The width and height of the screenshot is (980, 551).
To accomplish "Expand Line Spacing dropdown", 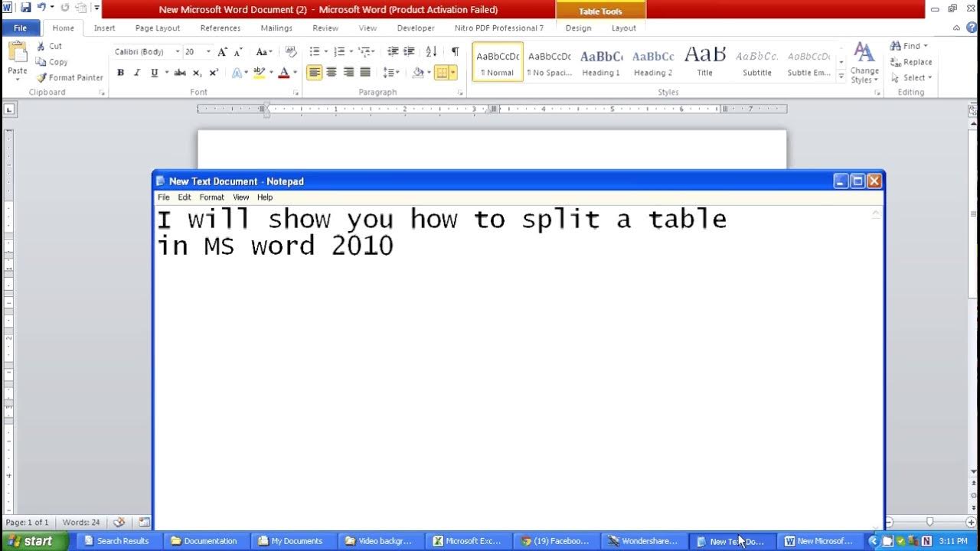I will coord(391,73).
